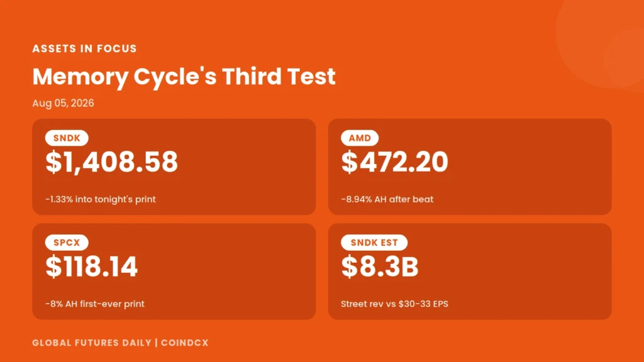Click the Aug 05, 2026 date
The width and height of the screenshot is (644, 362).
click(x=64, y=103)
